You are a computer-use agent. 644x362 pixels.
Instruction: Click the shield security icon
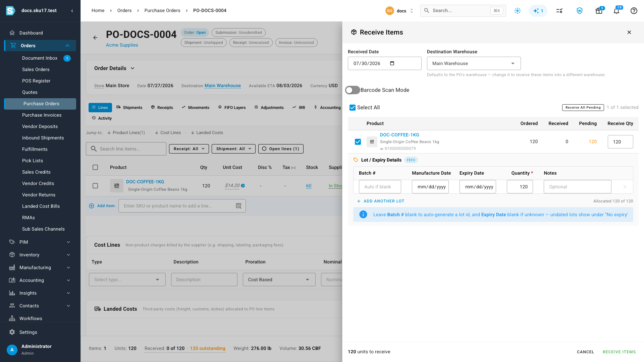coord(579,11)
